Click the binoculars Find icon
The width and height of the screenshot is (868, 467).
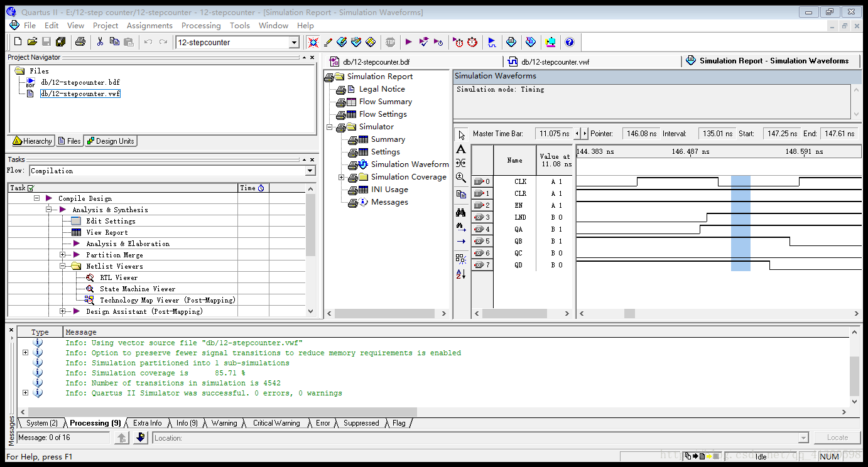461,212
